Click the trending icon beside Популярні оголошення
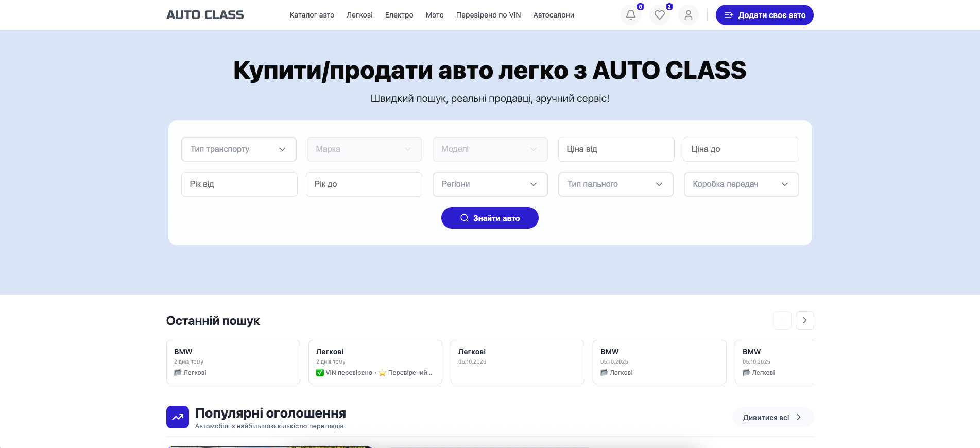The height and width of the screenshot is (448, 980). pos(178,417)
